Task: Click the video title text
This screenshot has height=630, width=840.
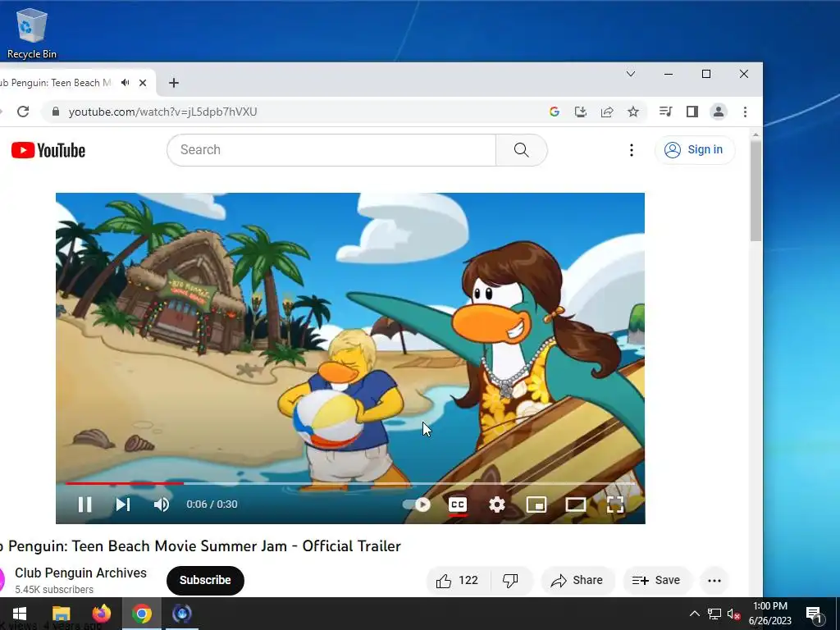Action: pos(201,546)
